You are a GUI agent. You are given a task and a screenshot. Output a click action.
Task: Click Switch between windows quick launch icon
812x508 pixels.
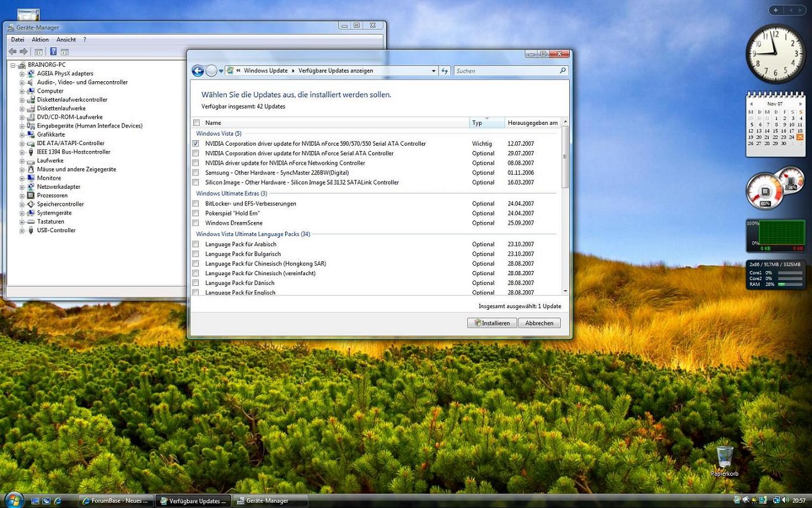pyautogui.click(x=46, y=500)
